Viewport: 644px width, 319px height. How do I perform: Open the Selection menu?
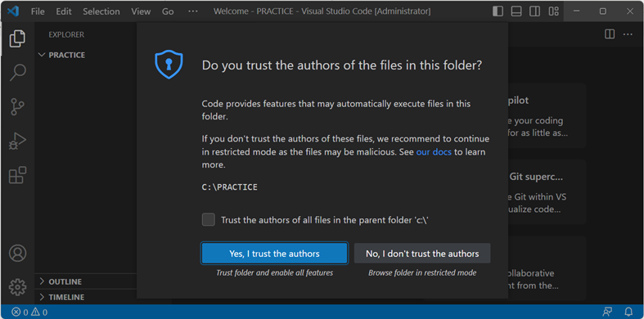[101, 11]
